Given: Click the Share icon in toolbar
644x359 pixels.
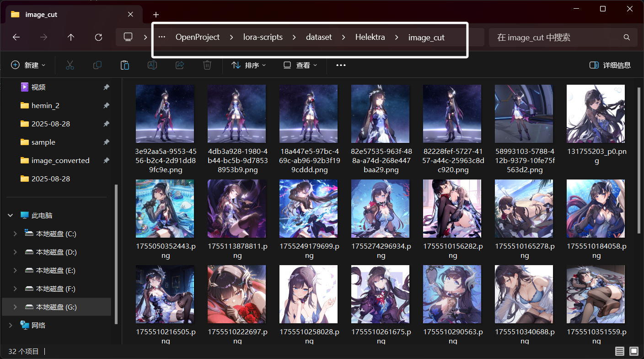Looking at the screenshot, I should click(180, 65).
